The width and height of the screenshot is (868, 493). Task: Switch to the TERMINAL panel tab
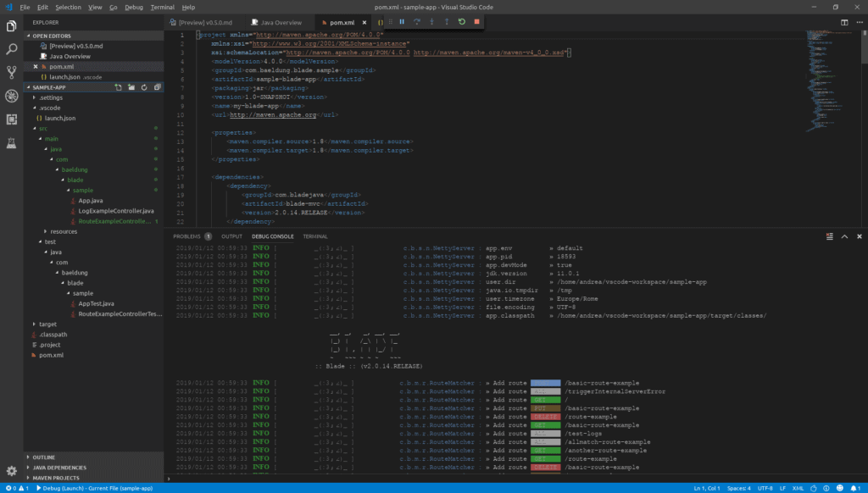(x=315, y=236)
